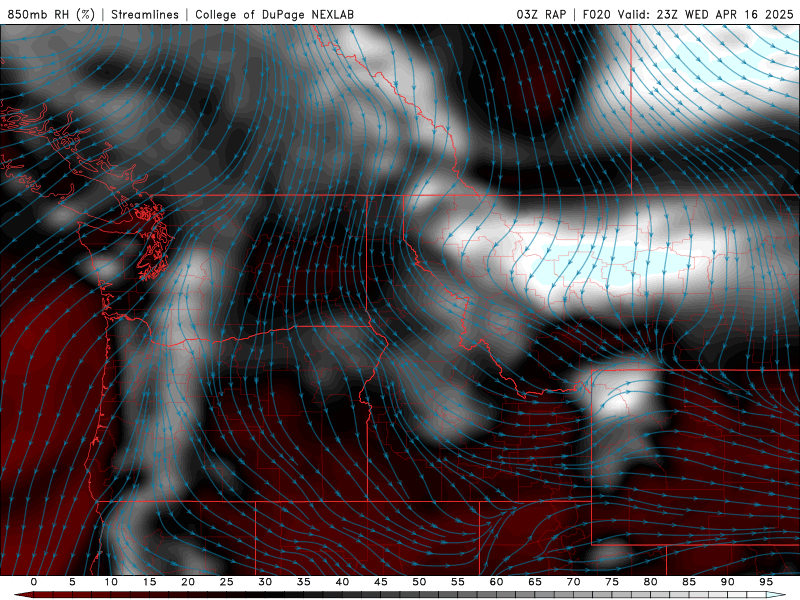The width and height of the screenshot is (800, 600).
Task: Click the color bar value 5
Action: (72, 582)
